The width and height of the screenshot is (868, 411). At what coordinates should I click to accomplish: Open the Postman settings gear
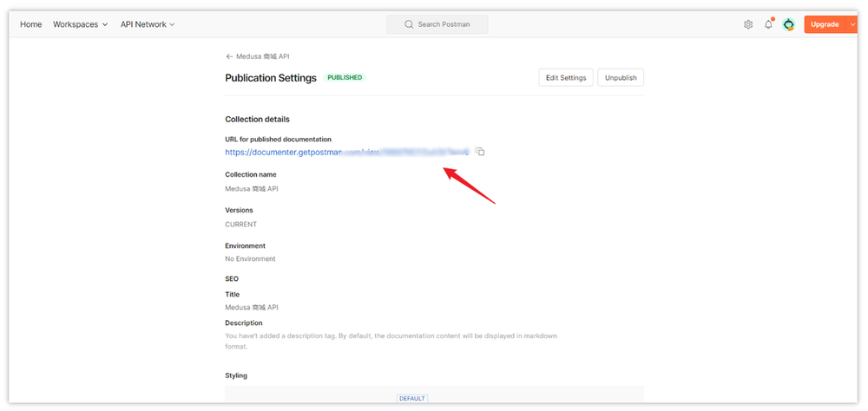point(748,24)
